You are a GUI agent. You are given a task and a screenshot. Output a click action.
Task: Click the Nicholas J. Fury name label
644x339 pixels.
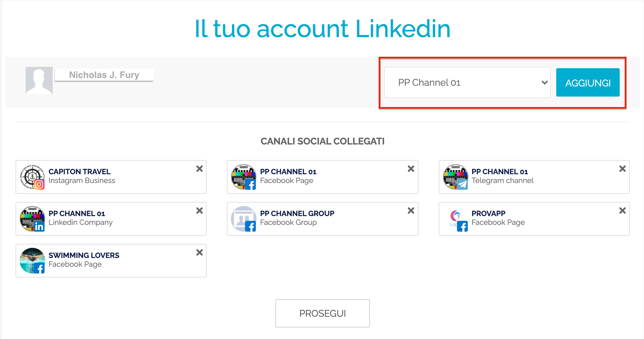[x=104, y=75]
